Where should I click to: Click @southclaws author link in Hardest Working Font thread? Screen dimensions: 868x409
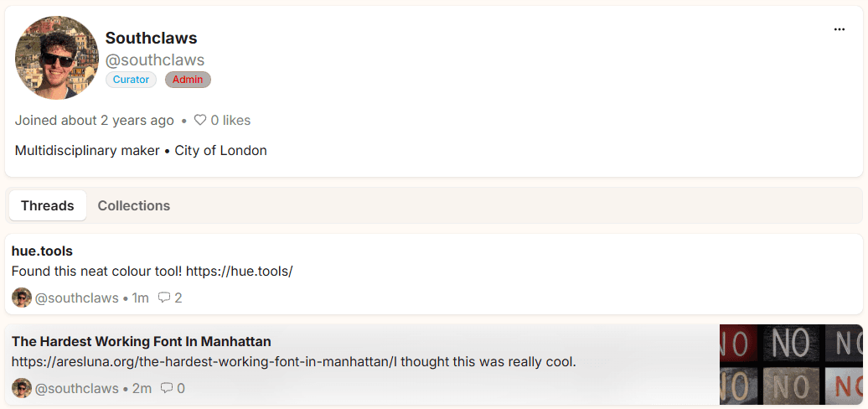(x=77, y=388)
